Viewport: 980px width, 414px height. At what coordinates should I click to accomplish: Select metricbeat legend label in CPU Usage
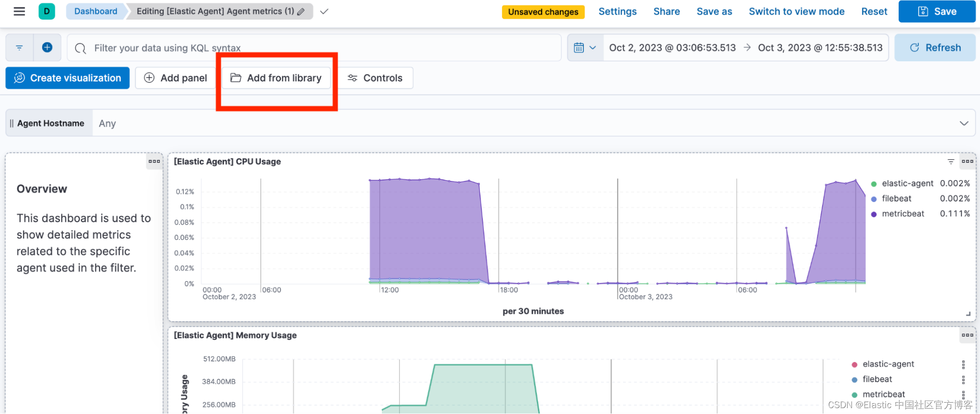[903, 214]
